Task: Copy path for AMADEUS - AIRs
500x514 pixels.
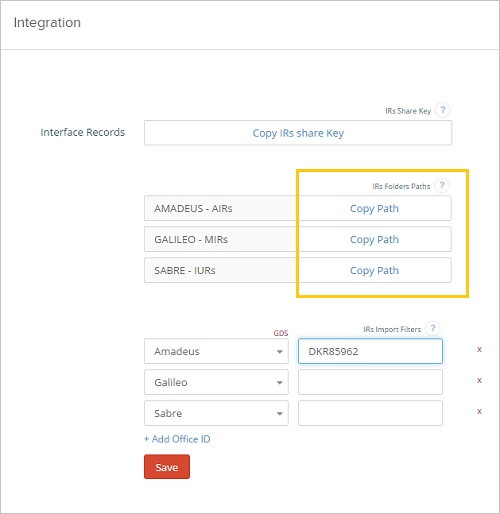Action: 374,209
